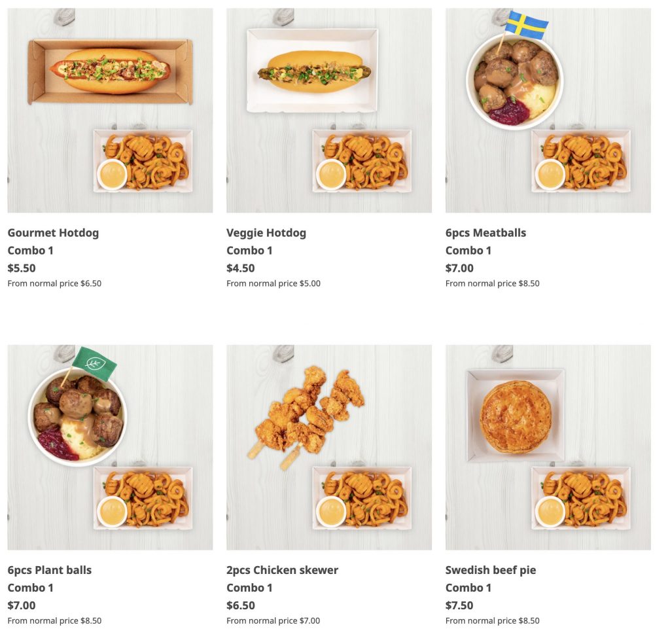Open the Gourmet Hotdog title link
Image resolution: width=670 pixels, height=644 pixels.
tap(53, 233)
